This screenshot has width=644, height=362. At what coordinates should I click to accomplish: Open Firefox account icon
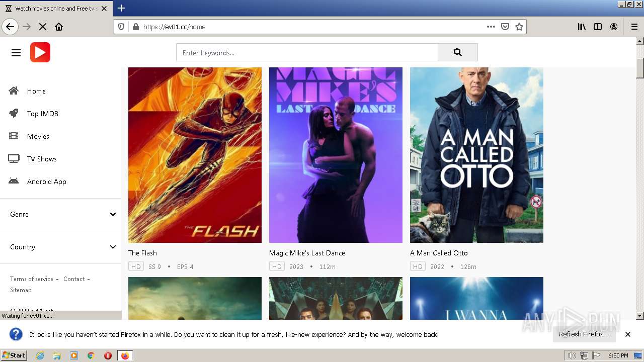point(614,27)
